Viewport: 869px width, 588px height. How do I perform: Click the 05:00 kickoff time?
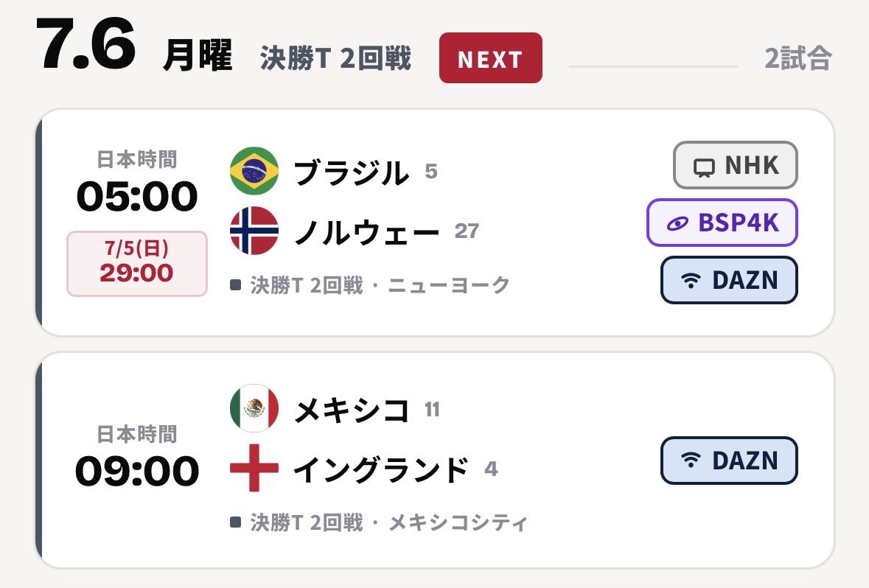(137, 196)
